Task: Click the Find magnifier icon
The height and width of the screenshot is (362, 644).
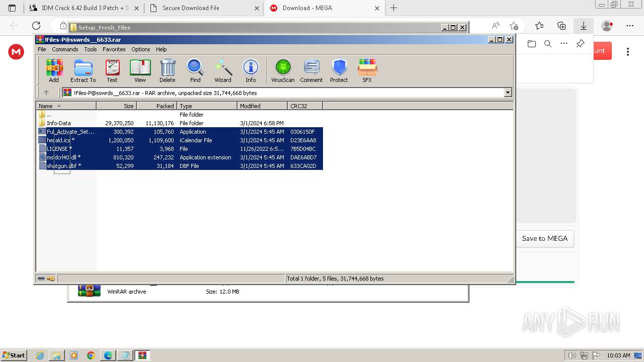Action: 195,71
